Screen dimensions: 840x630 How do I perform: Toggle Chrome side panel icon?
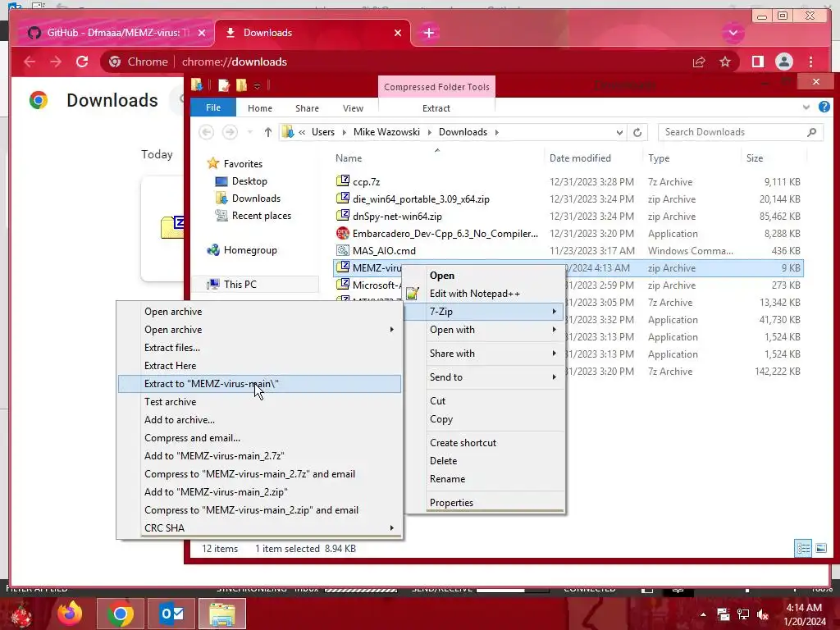click(757, 62)
